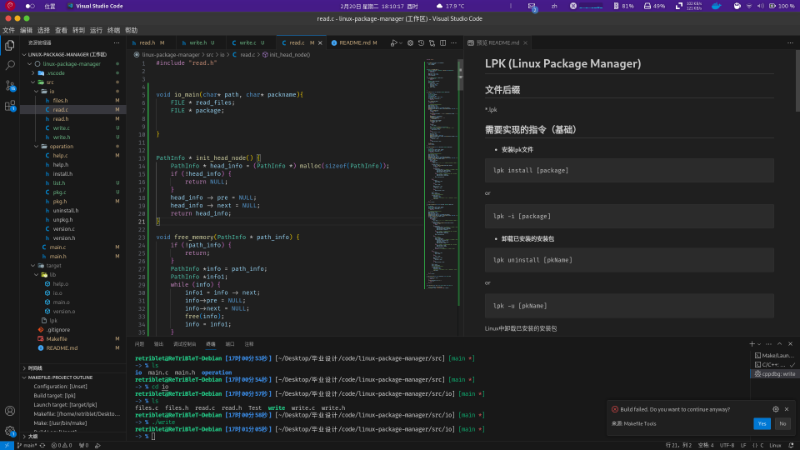Click the Run file play icon in editor toolbar
The height and width of the screenshot is (450, 800).
coord(393,43)
